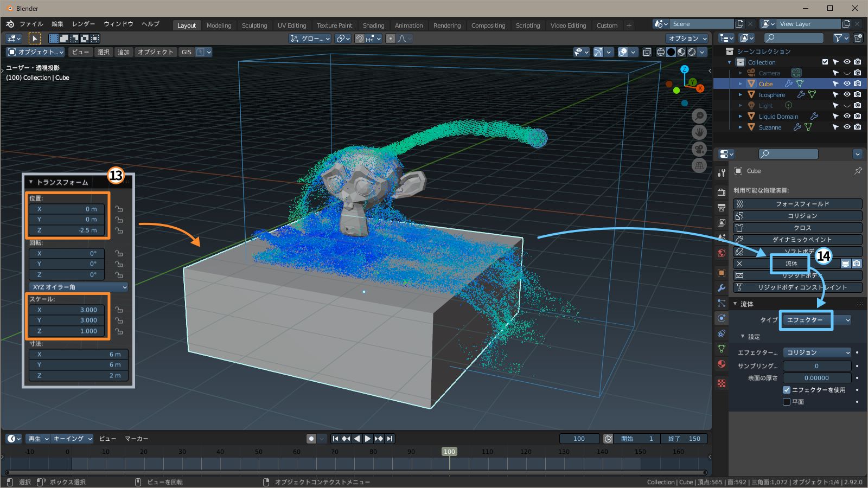Screen dimensions: 868x488
Task: Open the オプション dropdown in viewport
Action: [x=687, y=38]
